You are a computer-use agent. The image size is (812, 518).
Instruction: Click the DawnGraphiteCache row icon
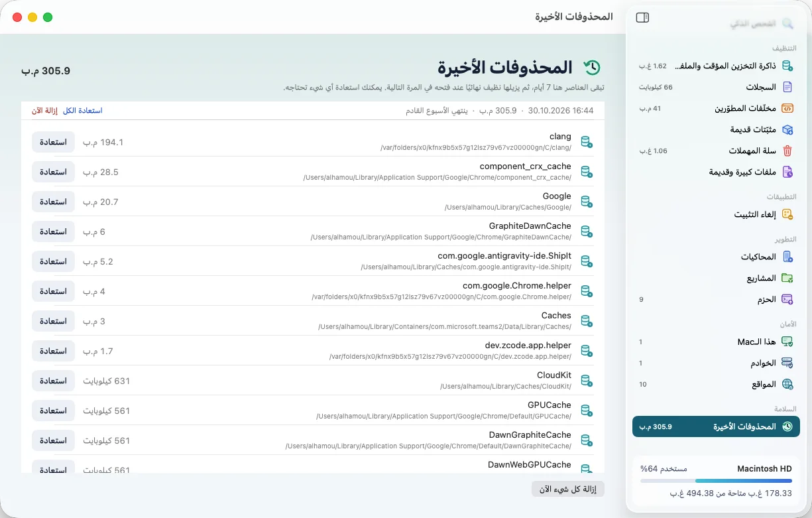586,440
